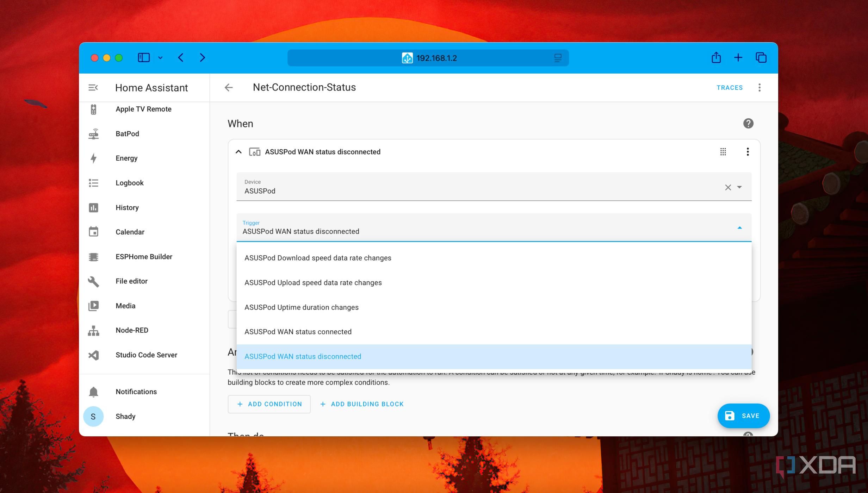Open Traces link in header
The image size is (868, 493).
pyautogui.click(x=729, y=88)
